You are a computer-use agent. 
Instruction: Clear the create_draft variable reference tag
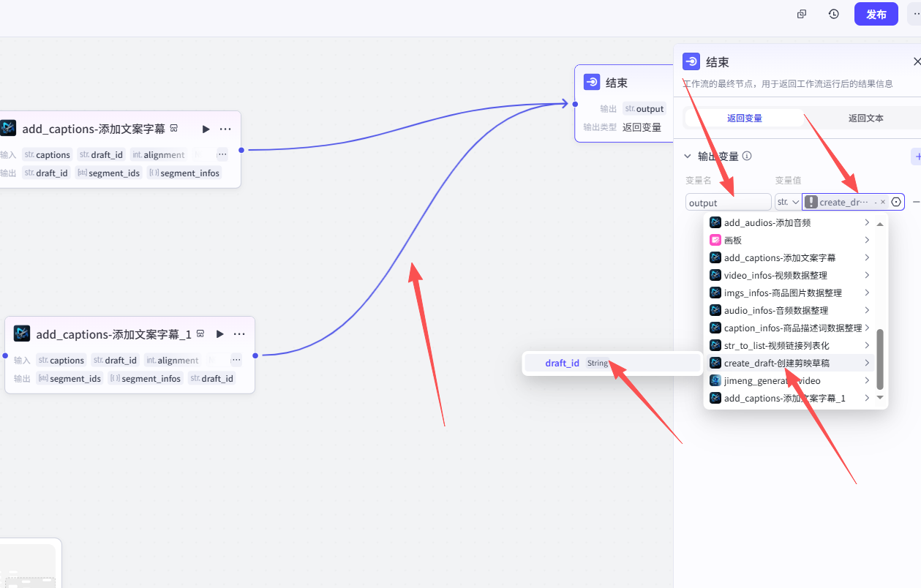883,202
